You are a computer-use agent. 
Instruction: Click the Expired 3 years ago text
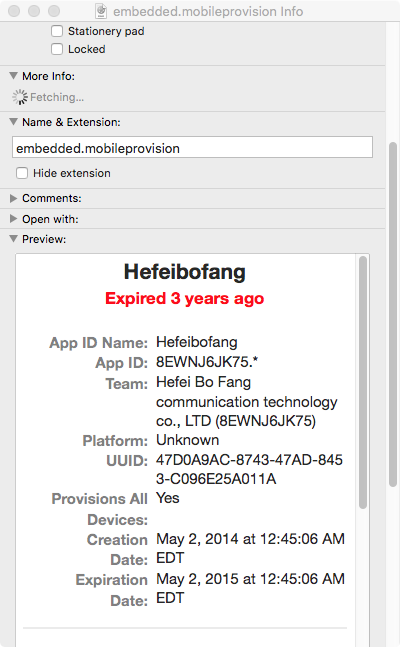tap(185, 298)
